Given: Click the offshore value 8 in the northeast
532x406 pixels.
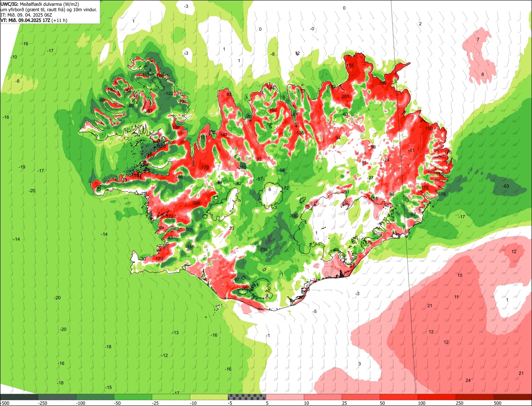Looking at the screenshot, I should pos(483,74).
